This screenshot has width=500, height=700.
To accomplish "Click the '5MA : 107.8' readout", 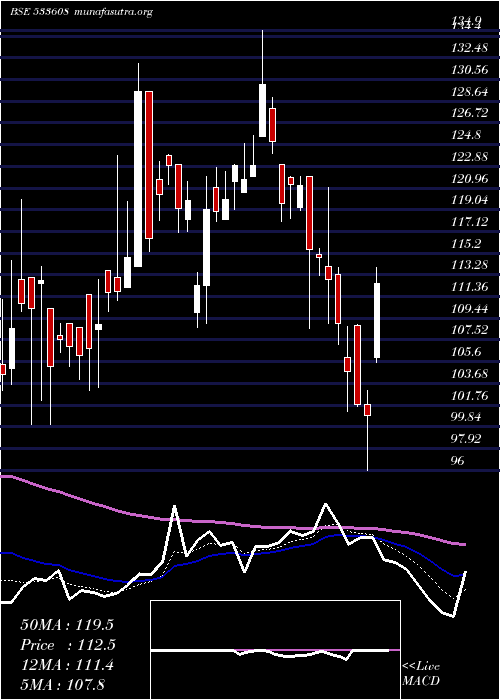I will [62, 684].
